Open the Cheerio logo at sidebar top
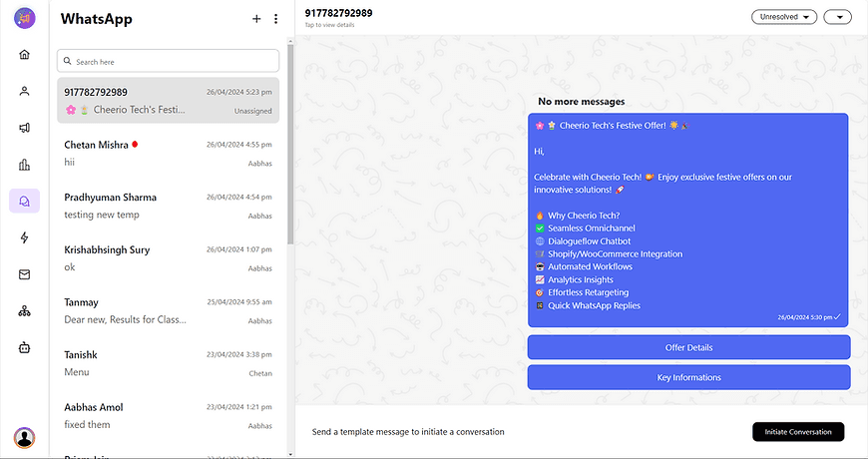 (24, 18)
